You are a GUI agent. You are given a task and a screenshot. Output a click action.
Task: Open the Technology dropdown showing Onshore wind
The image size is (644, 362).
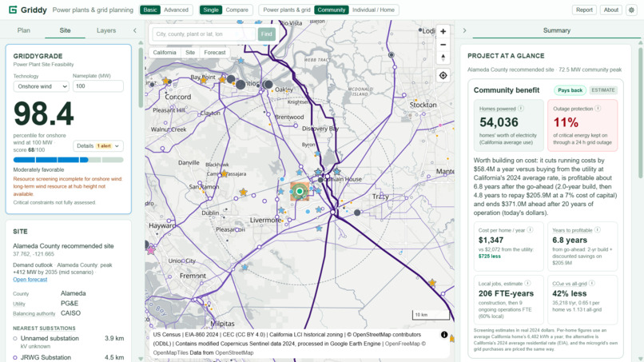41,86
